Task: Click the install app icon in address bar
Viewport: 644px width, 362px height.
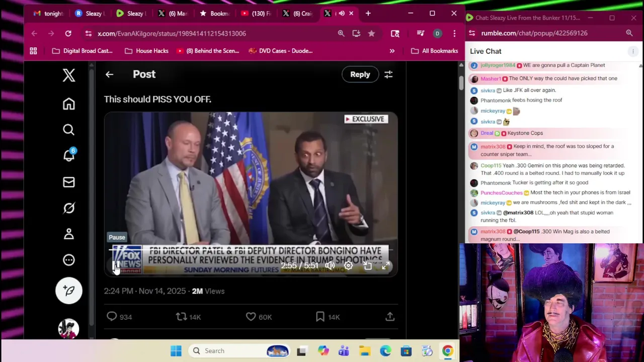Action: (356, 33)
